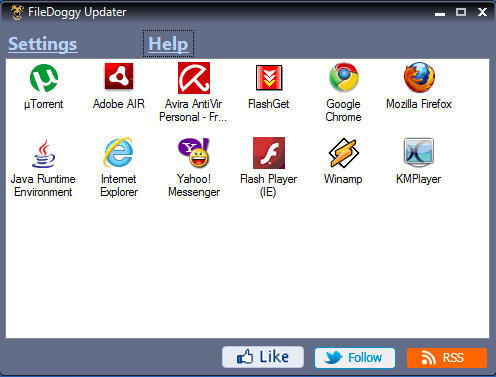Open the Help link

click(168, 44)
